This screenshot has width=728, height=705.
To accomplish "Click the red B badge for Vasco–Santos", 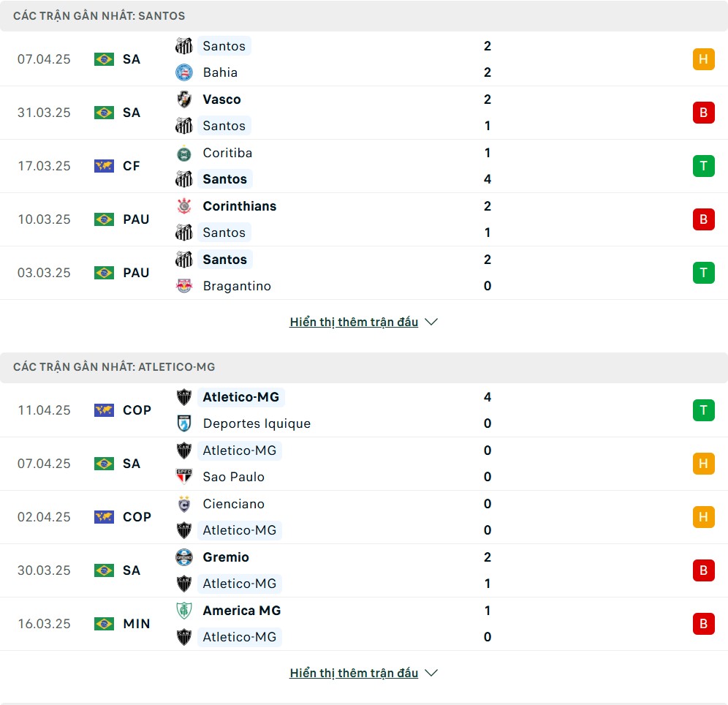I will click(703, 113).
